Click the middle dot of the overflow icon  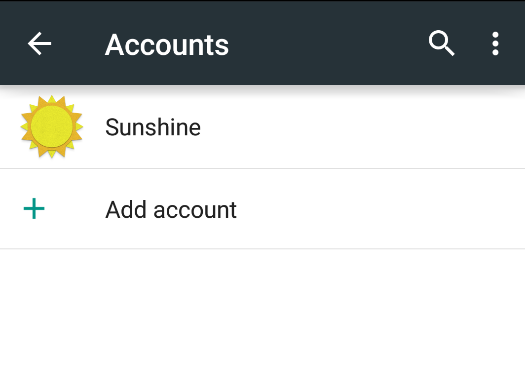pyautogui.click(x=496, y=44)
